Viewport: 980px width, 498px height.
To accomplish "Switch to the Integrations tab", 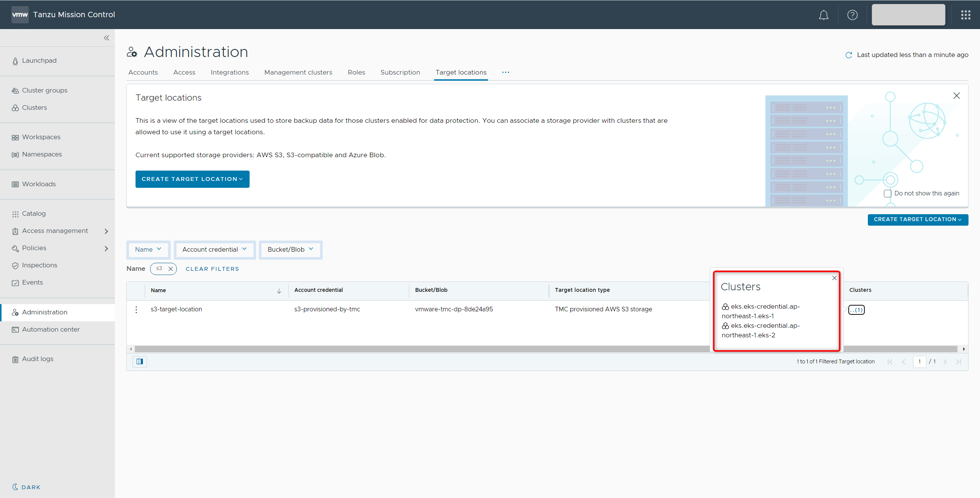I will tap(229, 72).
